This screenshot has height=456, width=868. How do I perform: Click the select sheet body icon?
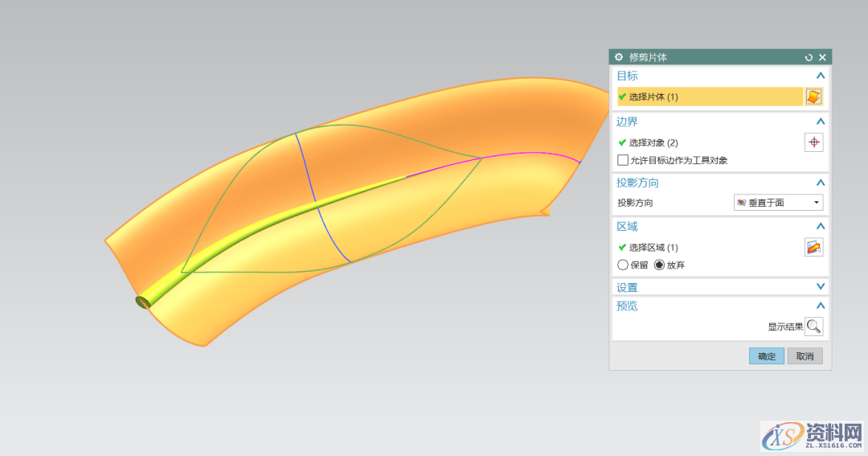(813, 97)
